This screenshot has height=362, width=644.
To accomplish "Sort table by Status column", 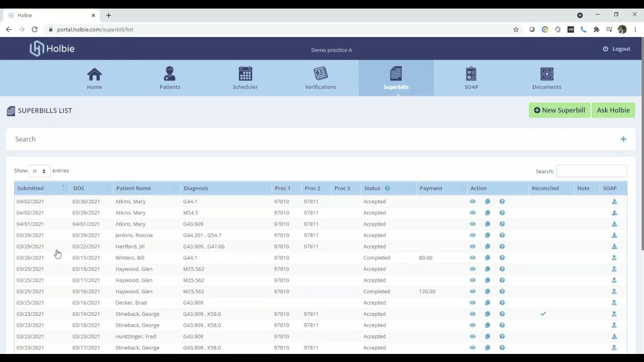I will coord(389,188).
